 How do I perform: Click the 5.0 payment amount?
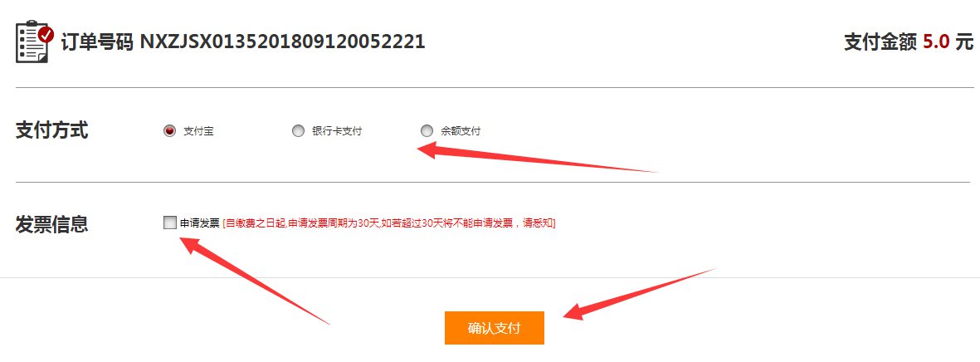pyautogui.click(x=936, y=42)
